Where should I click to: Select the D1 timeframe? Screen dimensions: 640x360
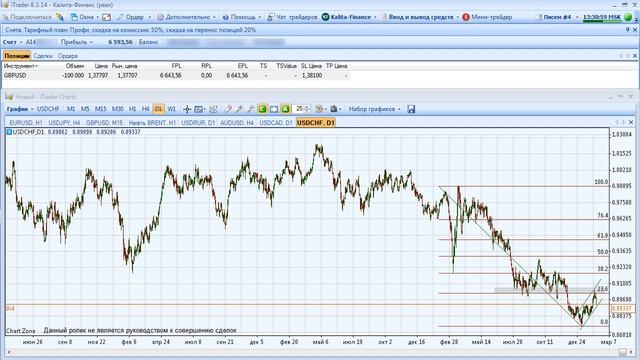[158, 109]
